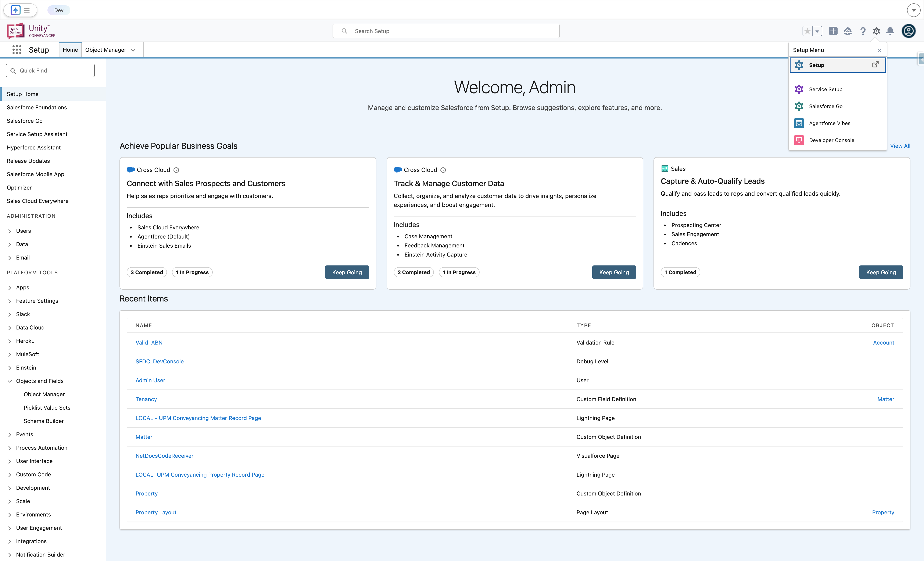The width and height of the screenshot is (924, 561).
Task: Click Keep Going on Sales Prospects card
Action: coord(347,272)
